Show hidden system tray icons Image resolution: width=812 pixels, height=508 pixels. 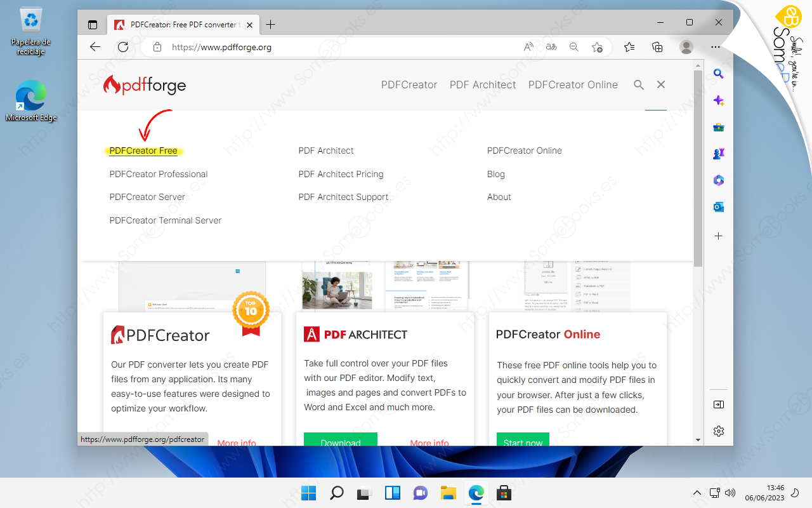[x=697, y=493]
